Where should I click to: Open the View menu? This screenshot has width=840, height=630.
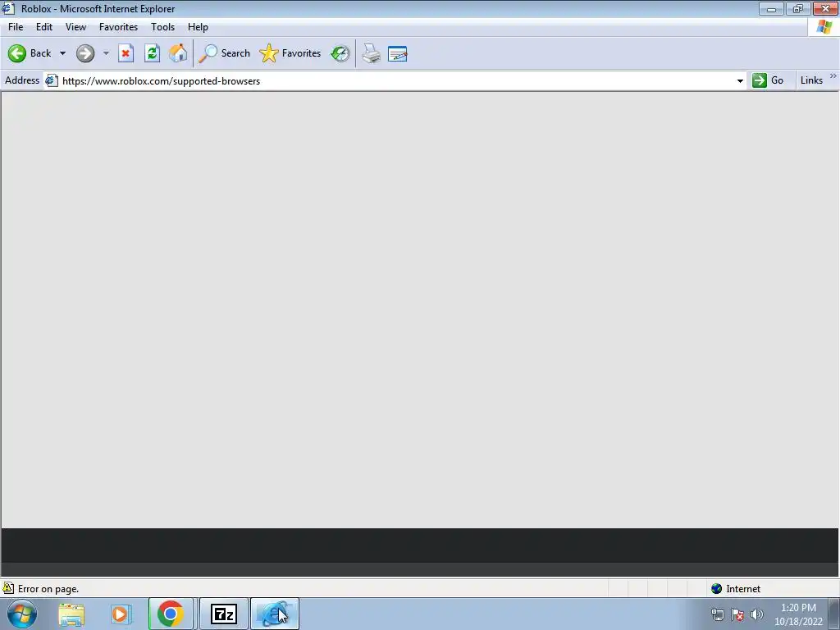pyautogui.click(x=75, y=27)
